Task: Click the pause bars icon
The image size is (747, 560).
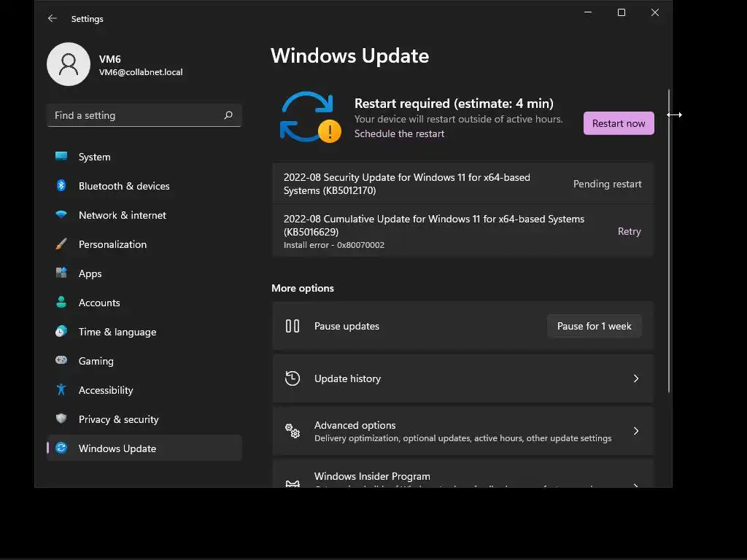Action: point(292,326)
